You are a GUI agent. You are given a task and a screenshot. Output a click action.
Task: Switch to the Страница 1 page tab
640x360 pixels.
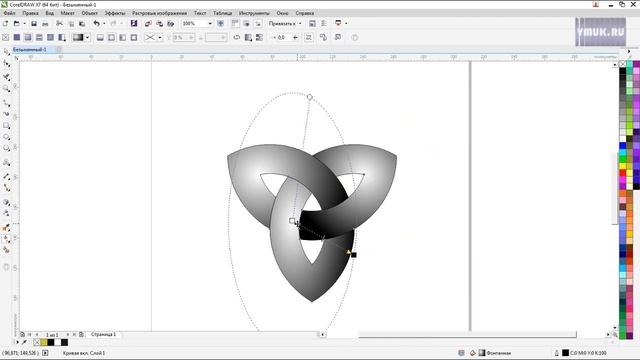[103, 334]
